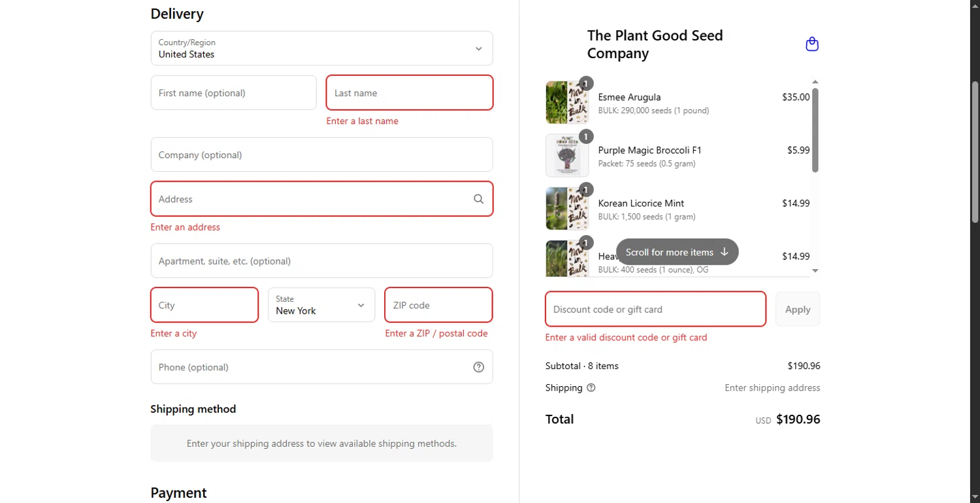The image size is (980, 503).
Task: Click the $5.99 price
Action: tap(798, 150)
